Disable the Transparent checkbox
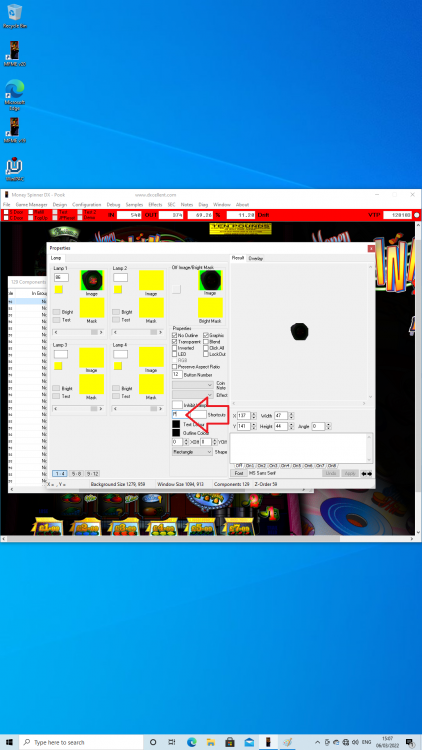 pyautogui.click(x=175, y=342)
